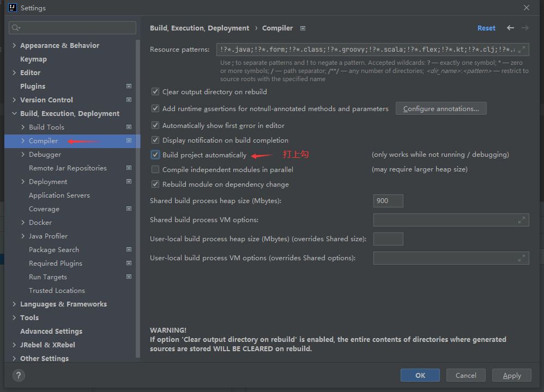
Task: Expand Languages & Frameworks section
Action: click(14, 304)
